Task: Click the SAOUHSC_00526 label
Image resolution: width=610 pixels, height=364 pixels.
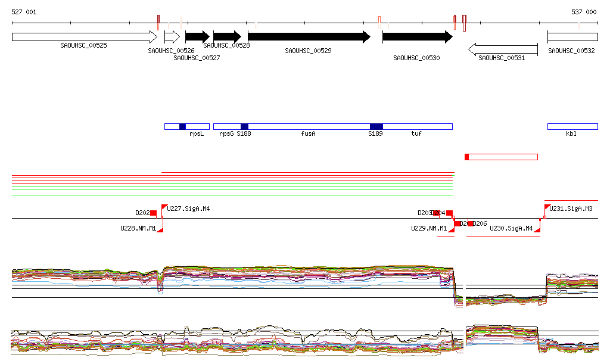Action: (x=171, y=51)
